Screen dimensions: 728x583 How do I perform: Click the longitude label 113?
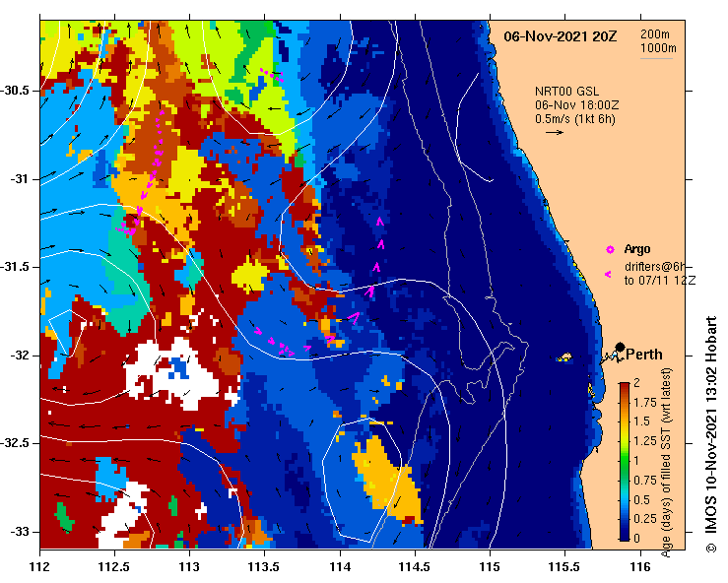tap(189, 567)
